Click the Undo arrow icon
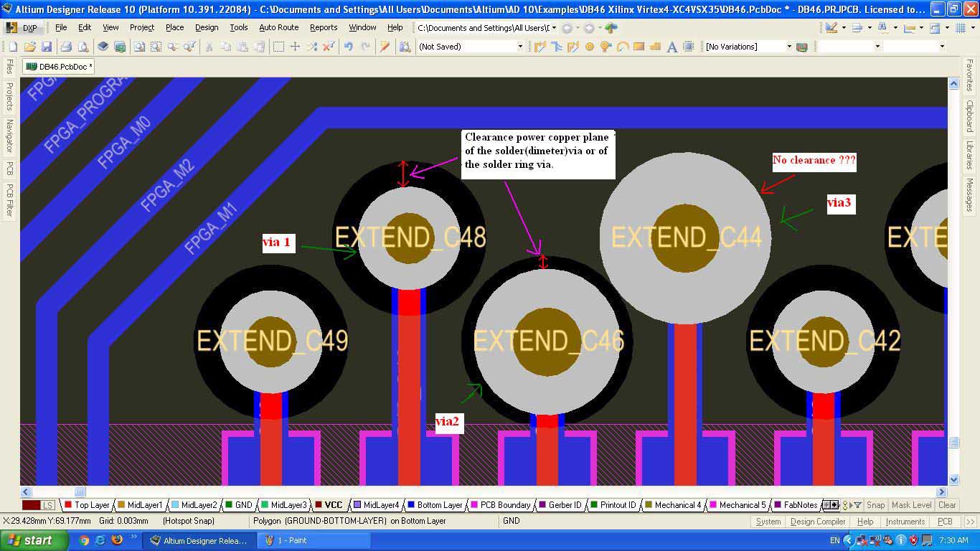980x551 pixels. point(349,47)
